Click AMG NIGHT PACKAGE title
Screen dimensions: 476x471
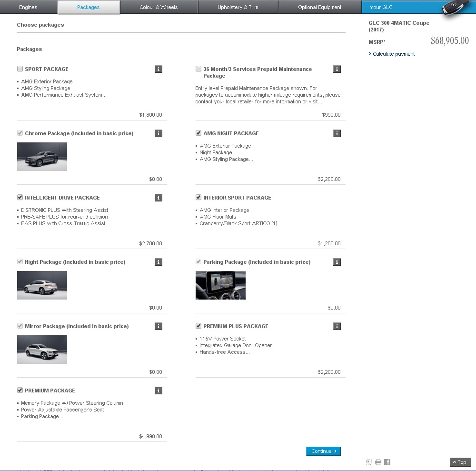[x=231, y=133]
